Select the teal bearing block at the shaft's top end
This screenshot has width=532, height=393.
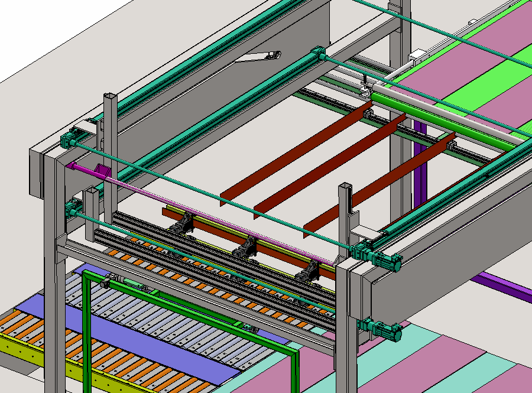[x=319, y=54]
